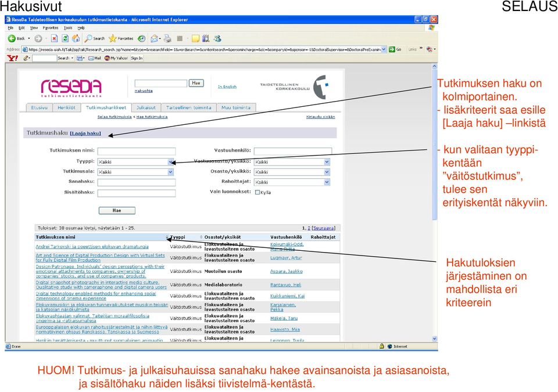
Task: Click the Windows flag throbber icon
Action: coord(432,28)
